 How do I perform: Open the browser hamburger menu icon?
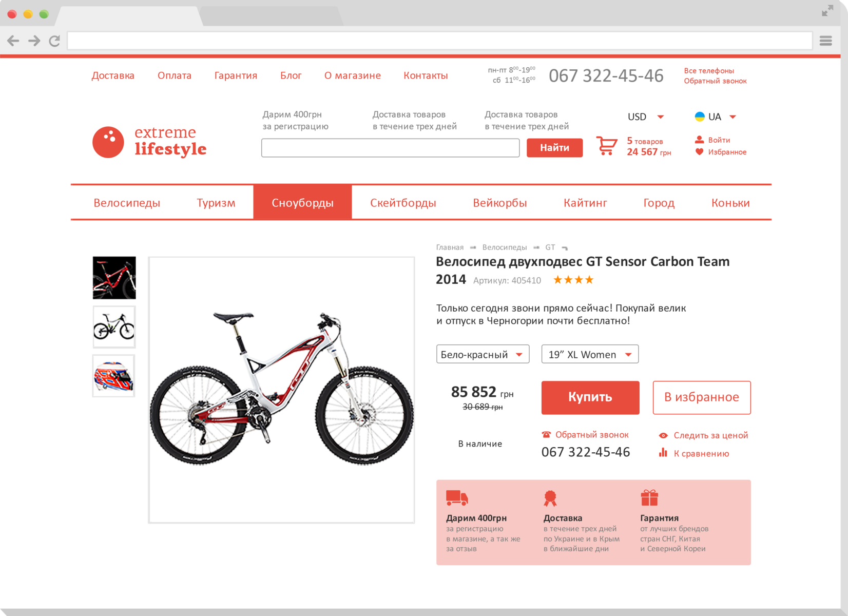pyautogui.click(x=825, y=41)
